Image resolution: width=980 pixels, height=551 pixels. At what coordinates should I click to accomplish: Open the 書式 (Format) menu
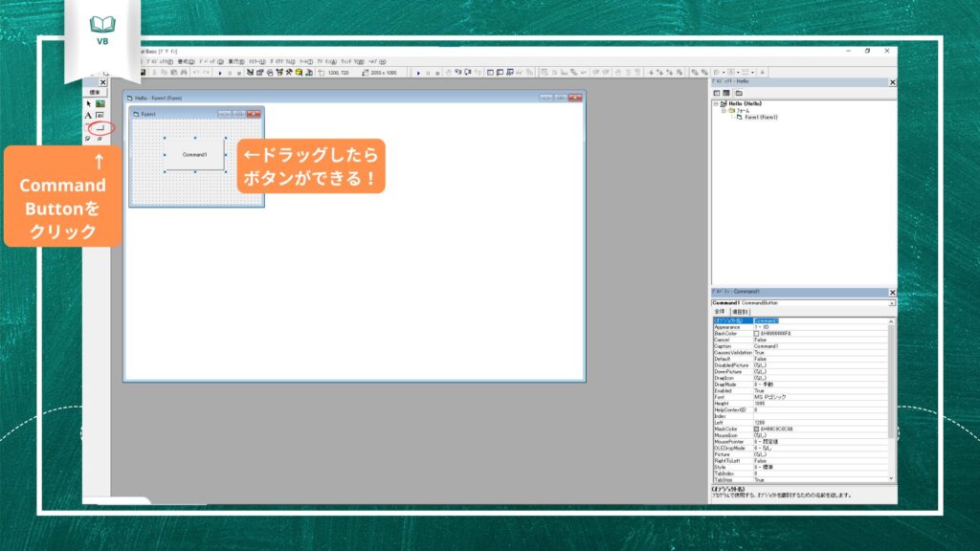click(x=187, y=62)
